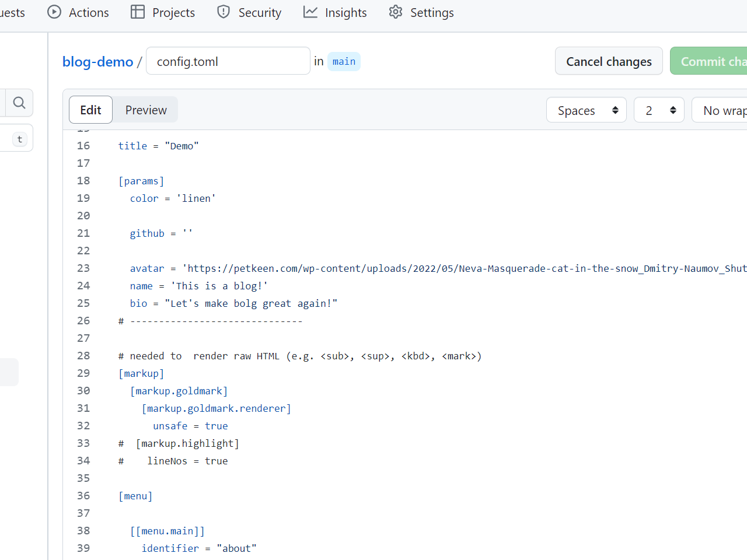Click the [markup] section header
This screenshot has width=747, height=560.
point(141,373)
